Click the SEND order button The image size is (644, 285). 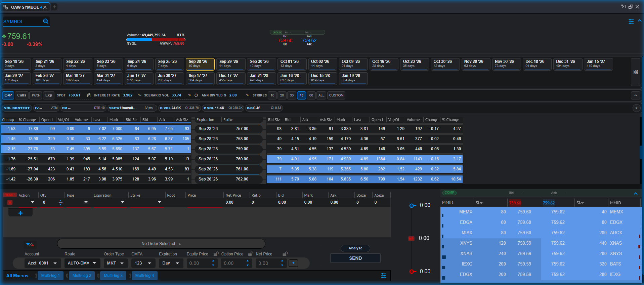[355, 258]
